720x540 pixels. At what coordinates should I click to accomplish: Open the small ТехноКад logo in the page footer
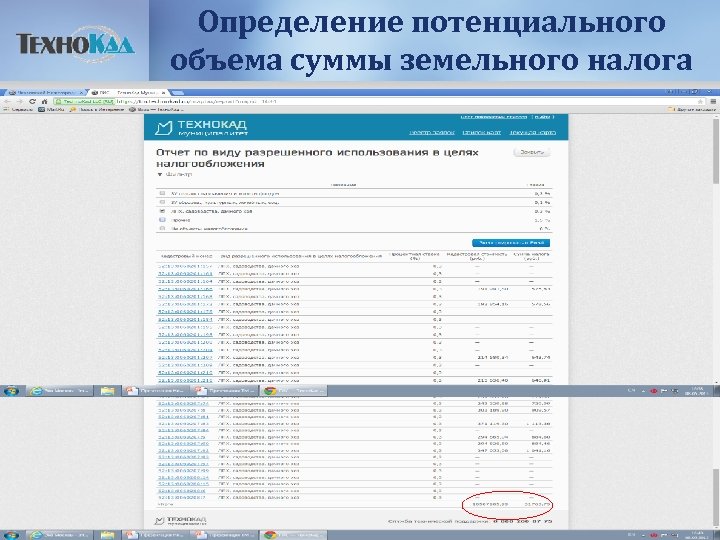tap(180, 521)
